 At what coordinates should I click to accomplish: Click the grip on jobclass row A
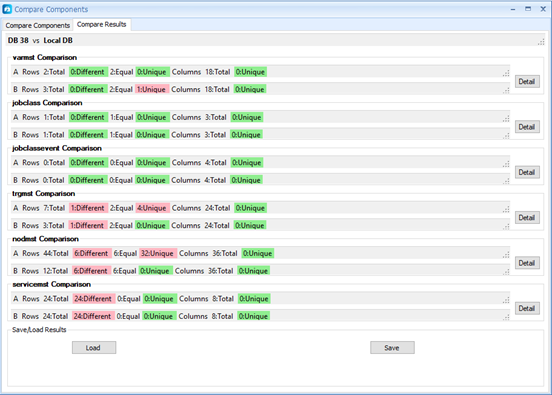506,119
